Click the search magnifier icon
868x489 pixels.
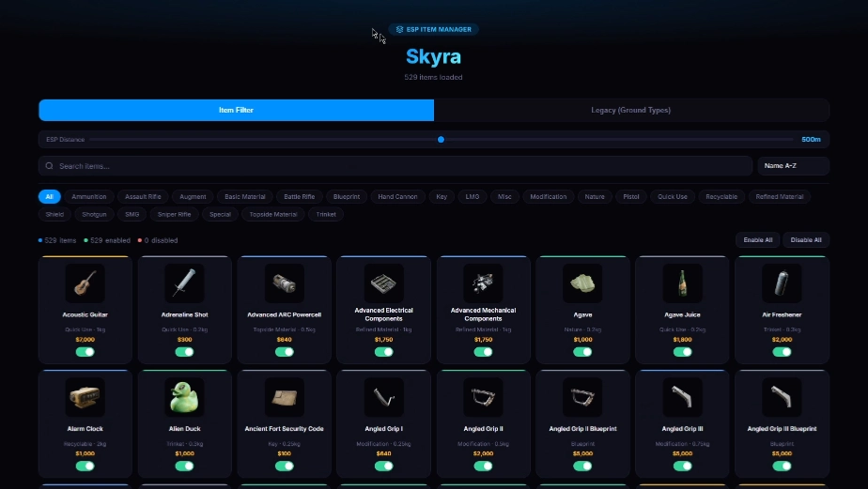49,166
